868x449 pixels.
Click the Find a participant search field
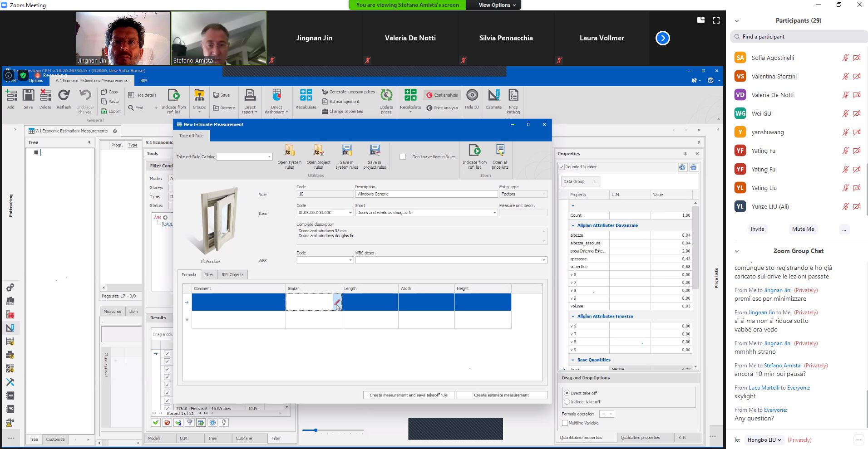[799, 37]
